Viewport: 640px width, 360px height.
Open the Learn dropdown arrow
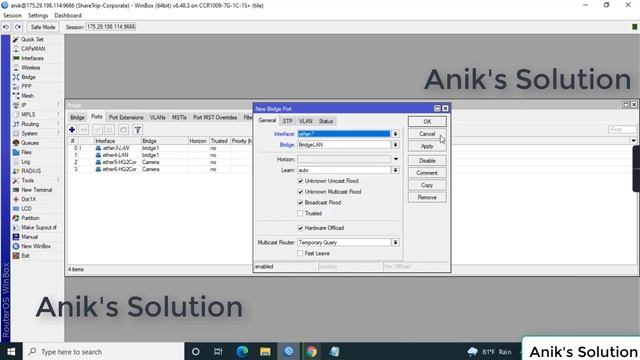click(x=396, y=170)
